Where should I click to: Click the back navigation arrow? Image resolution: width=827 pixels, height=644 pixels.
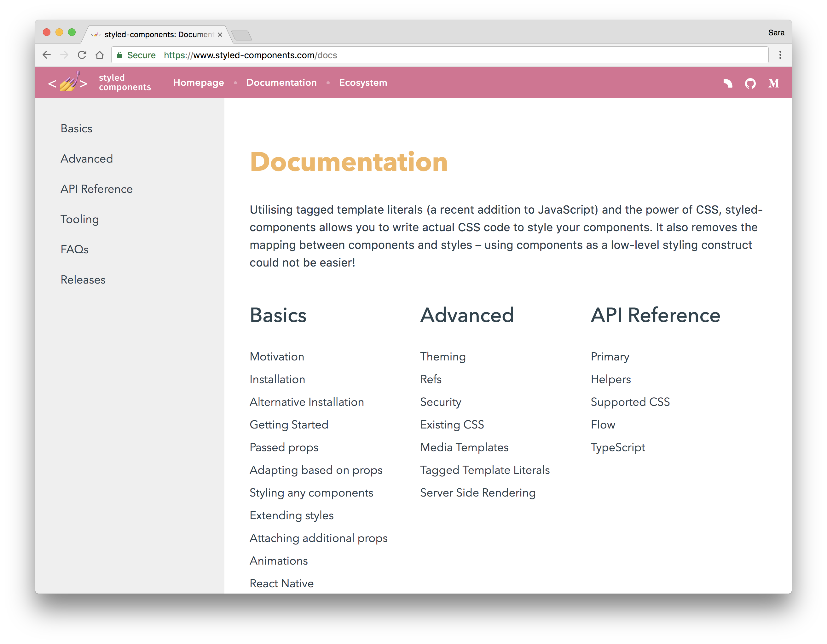[x=47, y=55]
